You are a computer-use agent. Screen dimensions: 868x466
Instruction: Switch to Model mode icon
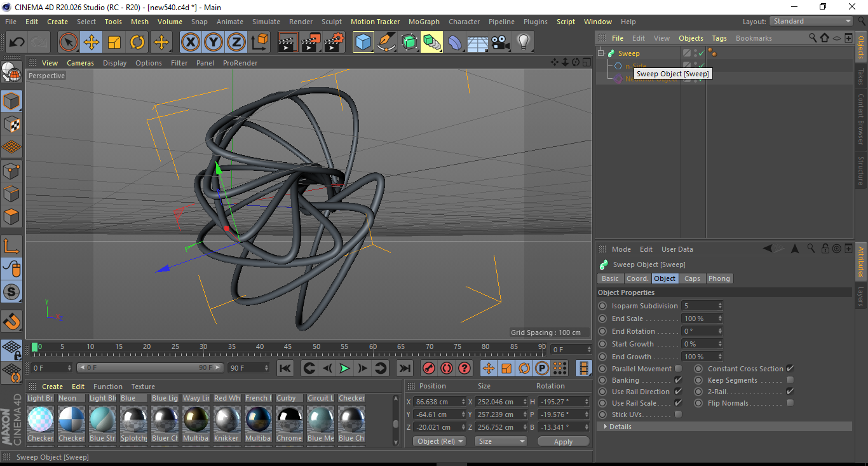11,101
